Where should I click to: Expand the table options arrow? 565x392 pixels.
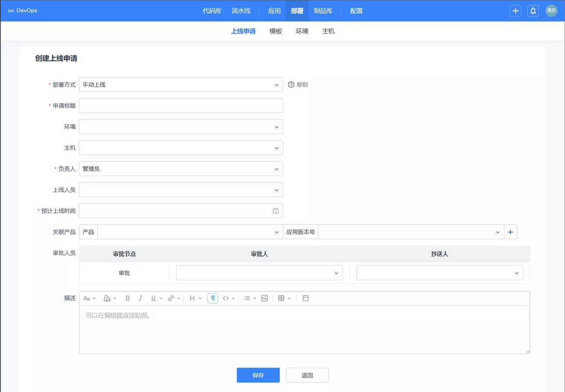(289, 299)
